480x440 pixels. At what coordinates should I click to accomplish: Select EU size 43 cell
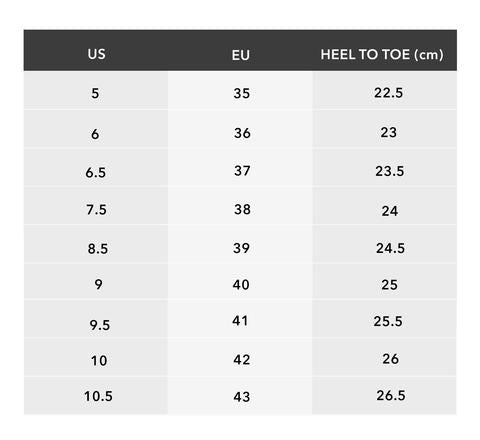click(242, 397)
